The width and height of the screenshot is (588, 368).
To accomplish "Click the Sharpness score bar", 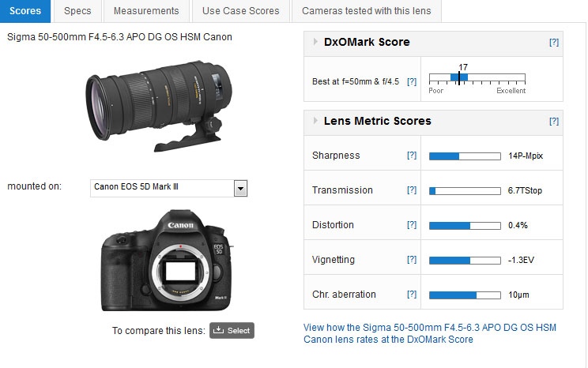I will coord(465,156).
